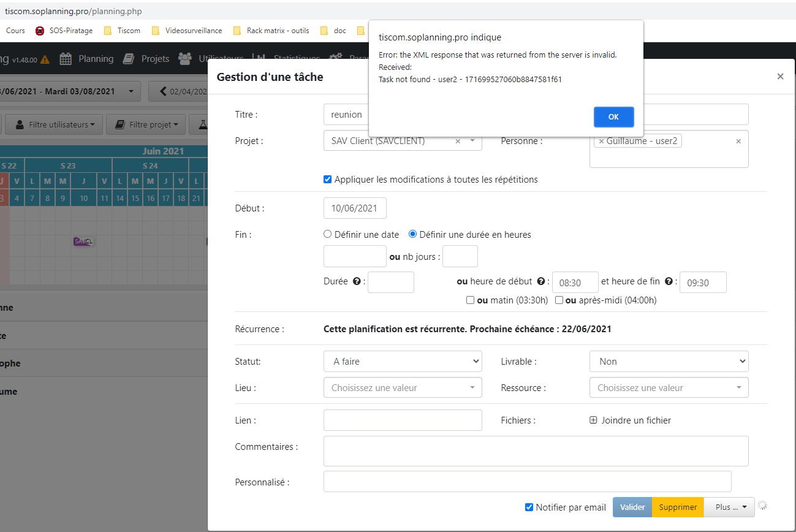Open the Cours bookmark
796x532 pixels.
tap(15, 31)
